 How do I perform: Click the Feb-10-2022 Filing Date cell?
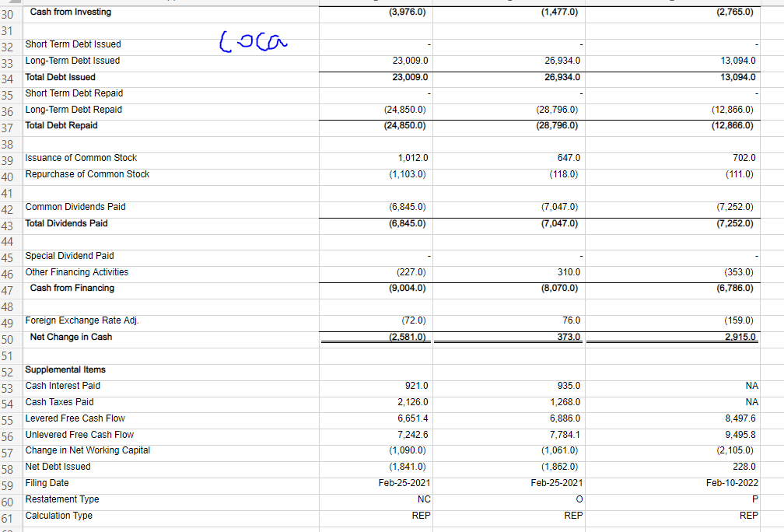click(x=731, y=482)
